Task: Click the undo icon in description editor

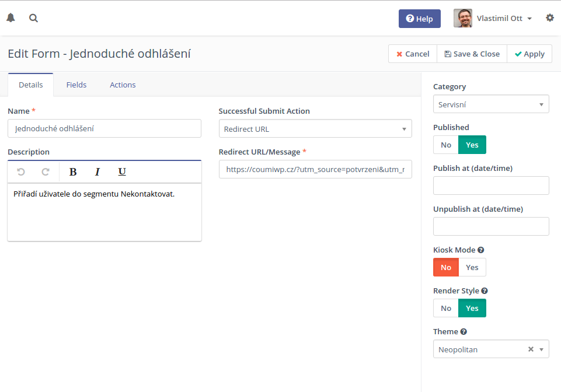Action: pos(21,171)
